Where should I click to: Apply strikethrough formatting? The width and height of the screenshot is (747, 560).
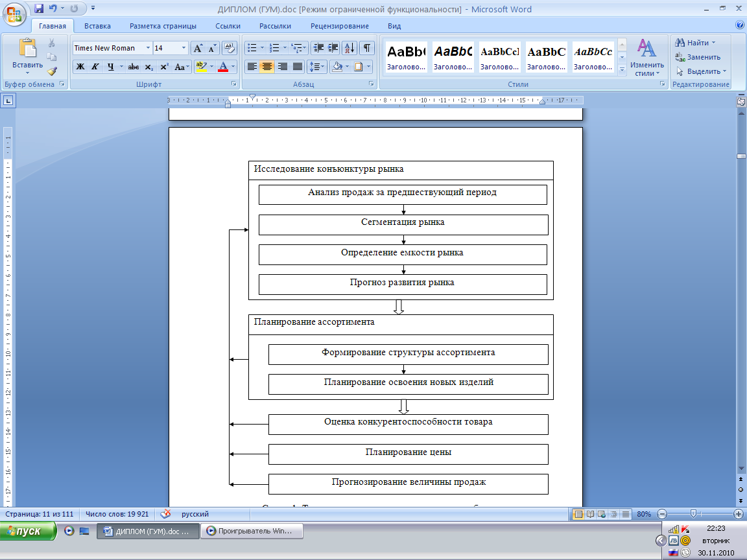134,67
